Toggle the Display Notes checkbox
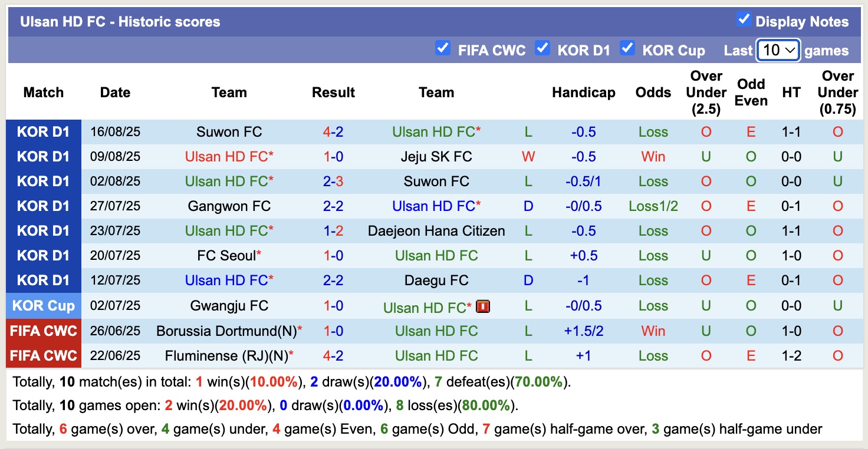The height and width of the screenshot is (449, 868). [744, 19]
